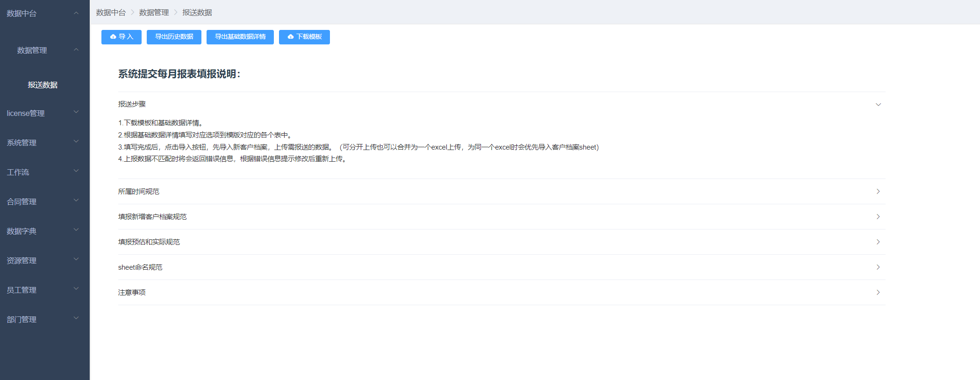Click 导出基础数据详情 button
This screenshot has height=380, width=980.
[240, 37]
